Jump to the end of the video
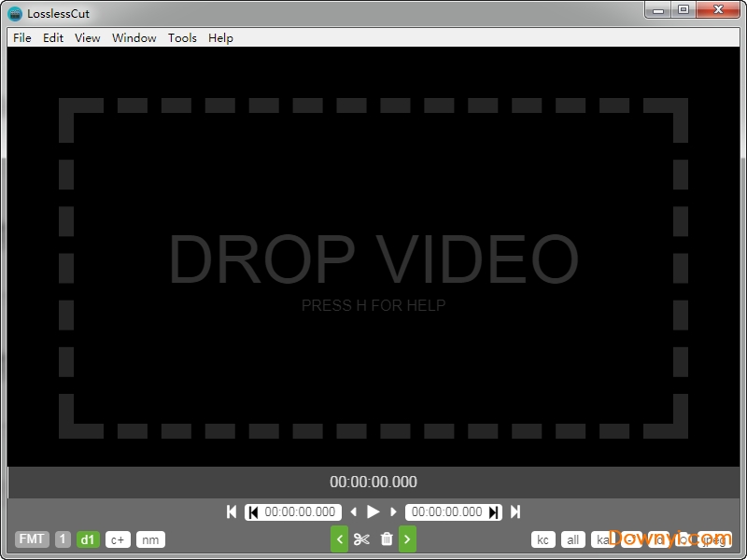747x560 pixels. pyautogui.click(x=515, y=511)
